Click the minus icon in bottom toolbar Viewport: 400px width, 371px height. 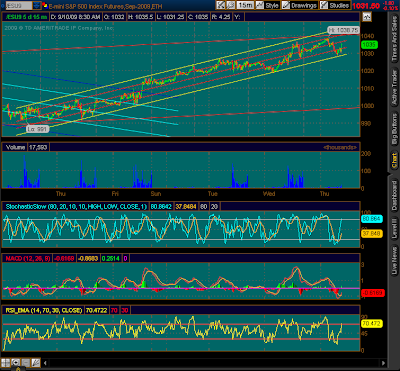pyautogui.click(x=26, y=363)
